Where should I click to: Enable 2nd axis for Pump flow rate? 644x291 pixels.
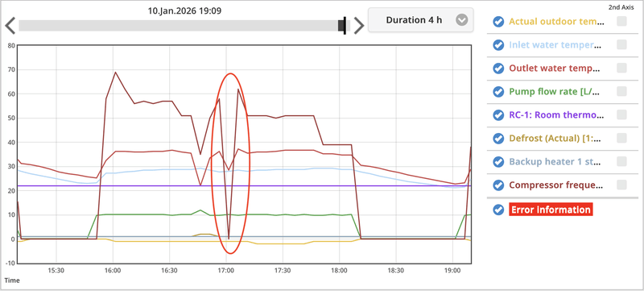coord(621,91)
